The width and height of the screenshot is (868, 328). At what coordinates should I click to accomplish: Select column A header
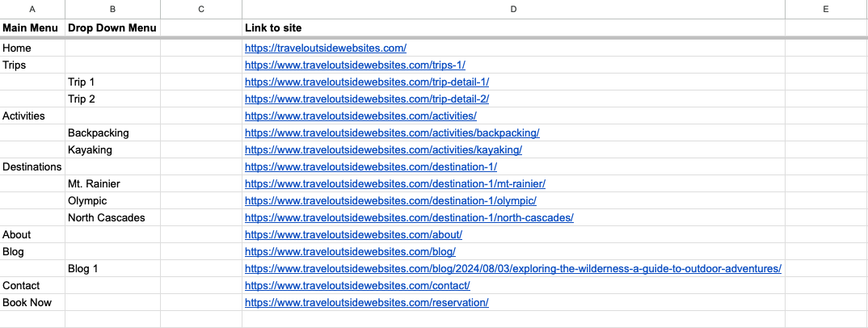tap(32, 9)
